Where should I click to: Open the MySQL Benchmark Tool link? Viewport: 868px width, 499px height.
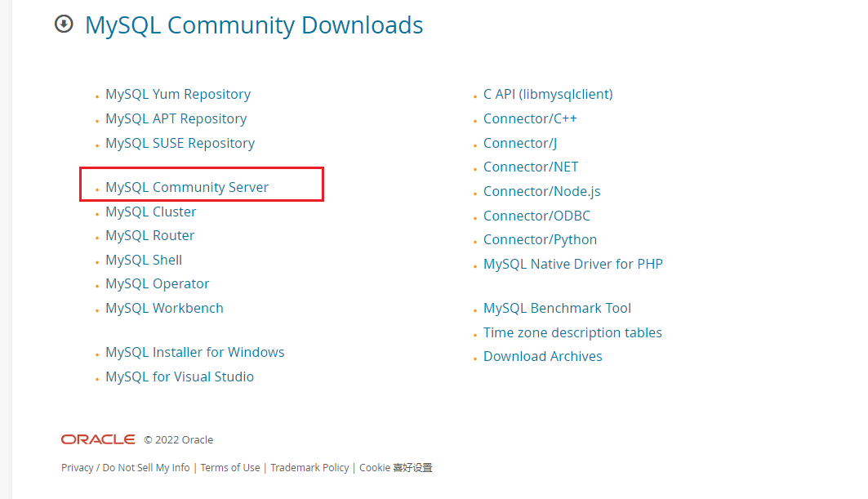point(557,308)
